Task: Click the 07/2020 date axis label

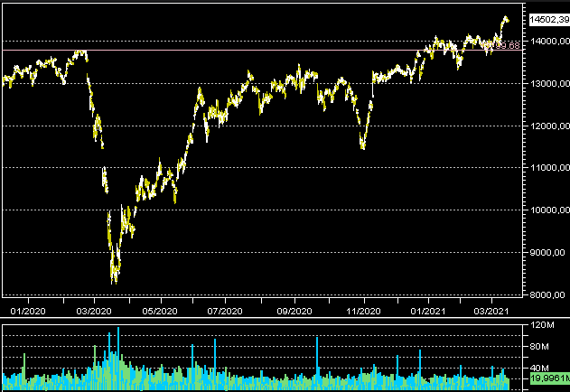Action: (x=226, y=311)
